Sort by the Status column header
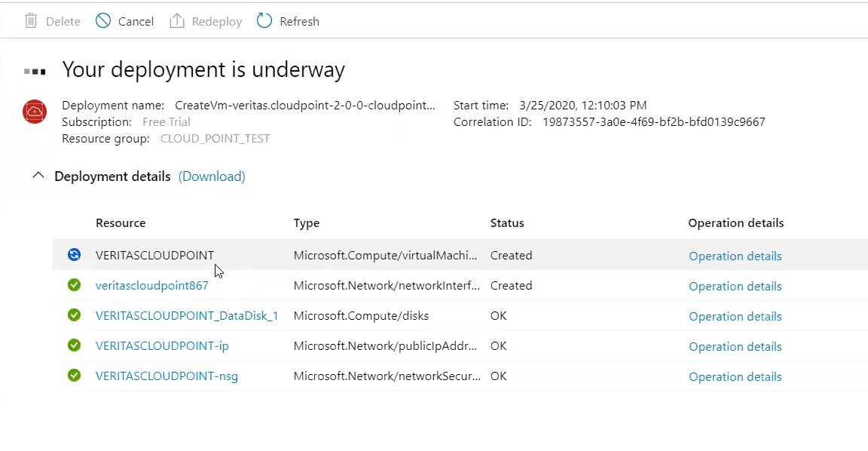This screenshot has height=451, width=868. tap(506, 222)
